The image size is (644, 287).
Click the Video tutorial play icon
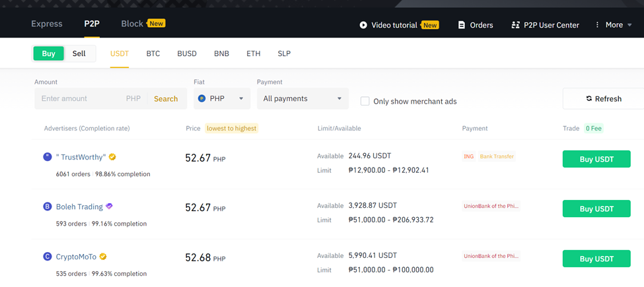(363, 25)
